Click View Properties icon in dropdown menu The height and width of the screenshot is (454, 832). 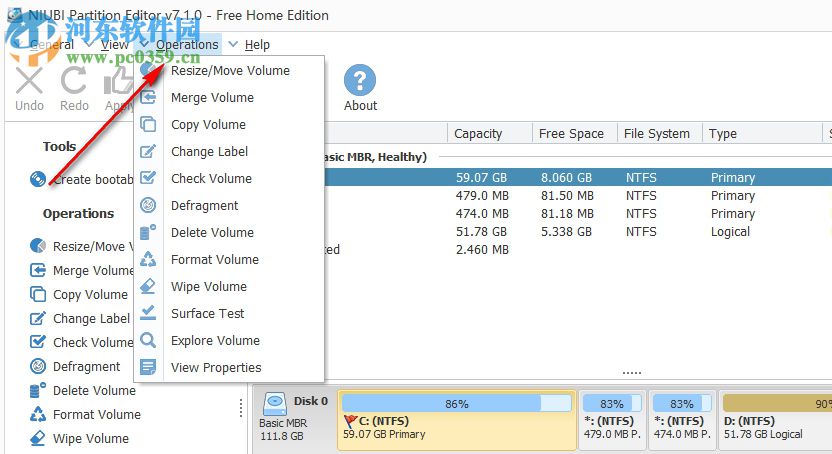[x=148, y=367]
